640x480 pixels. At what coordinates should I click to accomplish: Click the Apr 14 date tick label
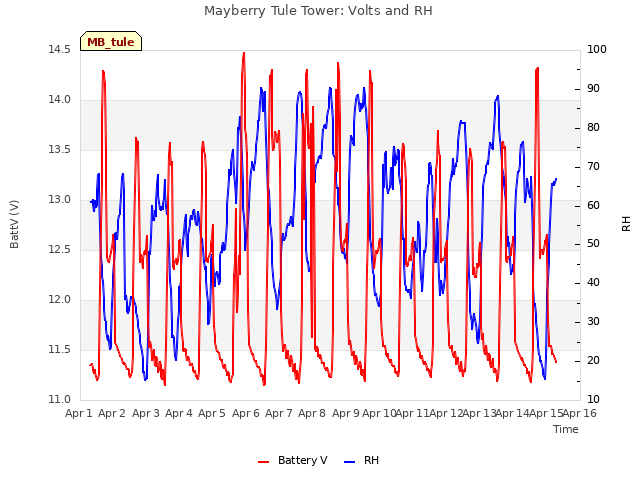tap(513, 413)
